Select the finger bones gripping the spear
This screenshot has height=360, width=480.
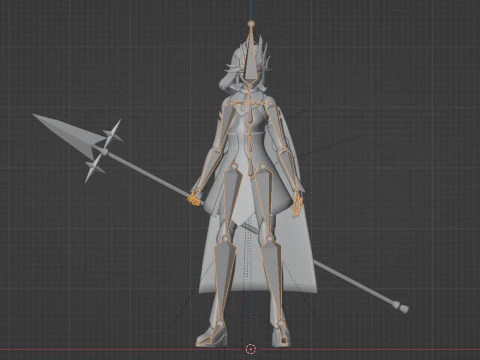click(x=194, y=200)
